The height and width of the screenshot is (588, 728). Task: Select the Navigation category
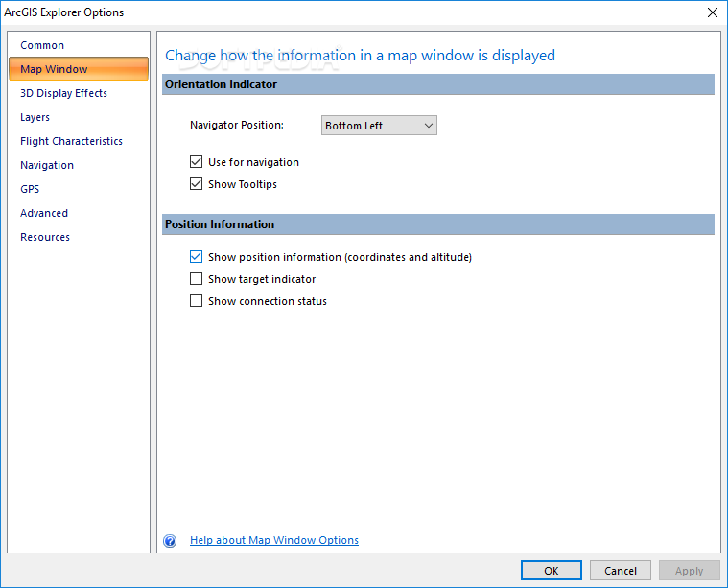pyautogui.click(x=47, y=165)
